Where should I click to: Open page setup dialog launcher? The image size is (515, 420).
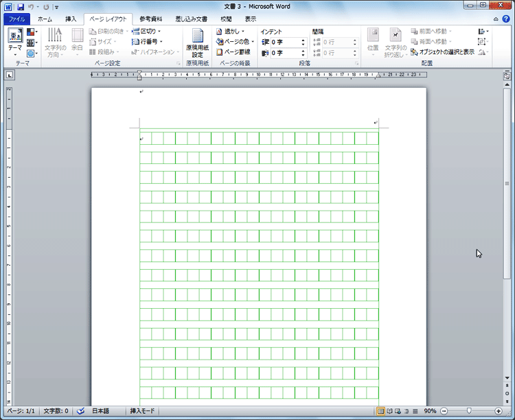[x=179, y=63]
